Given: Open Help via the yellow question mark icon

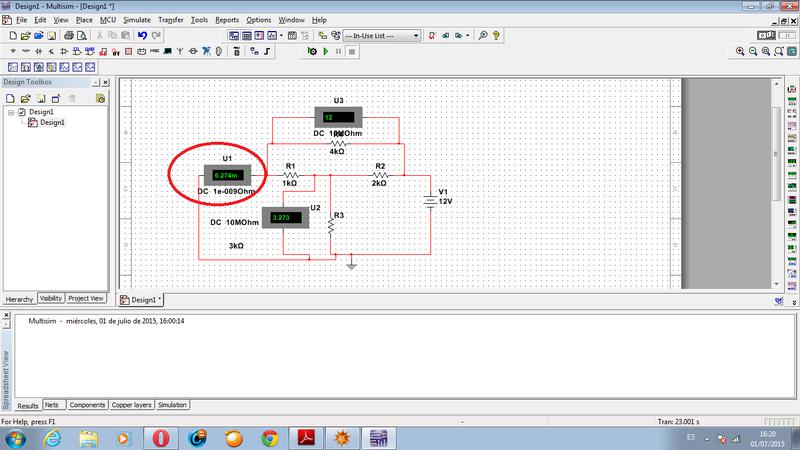Looking at the screenshot, I should click(x=497, y=35).
